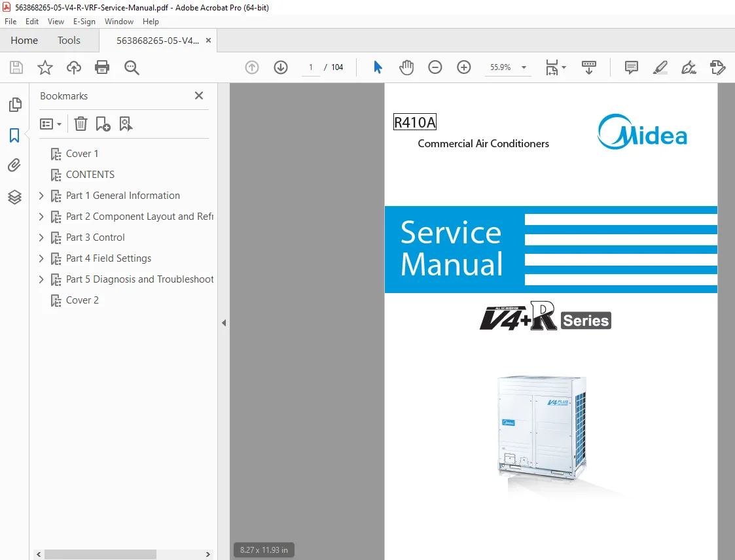Expand Part 1 General Information

point(41,196)
